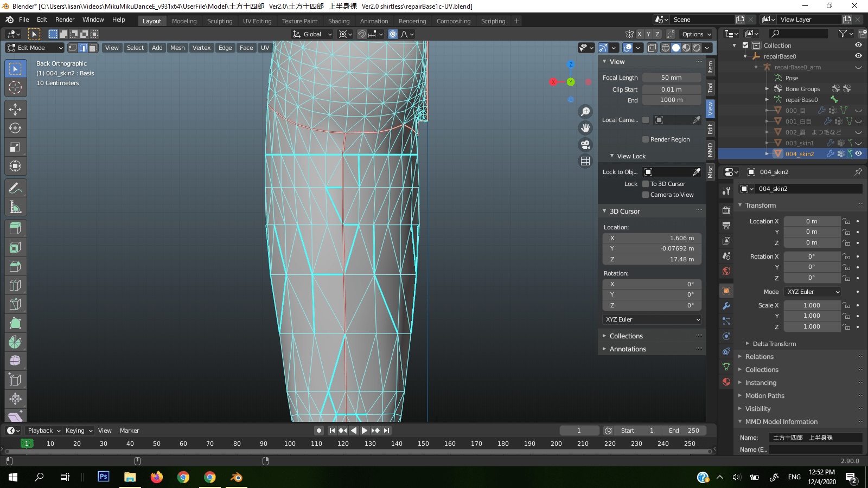Viewport: 868px width, 488px height.
Task: Open the Modifier properties wrench tab
Action: (726, 306)
